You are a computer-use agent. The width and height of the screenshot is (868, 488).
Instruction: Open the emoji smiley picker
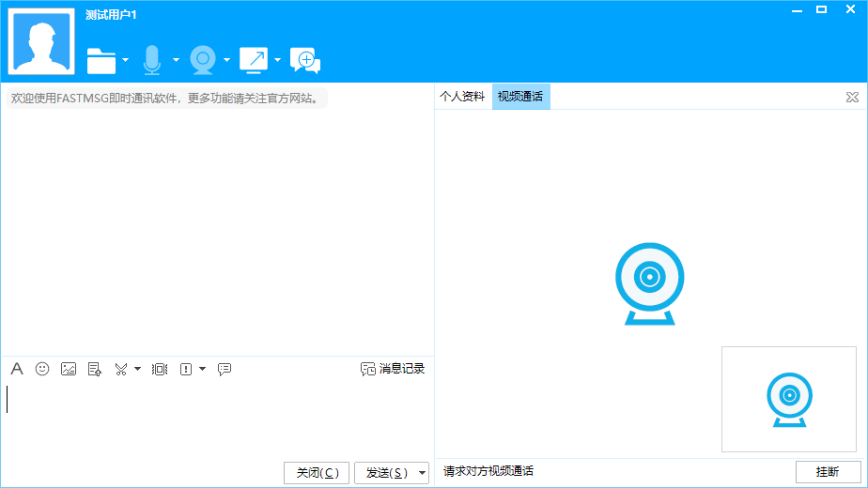click(42, 369)
